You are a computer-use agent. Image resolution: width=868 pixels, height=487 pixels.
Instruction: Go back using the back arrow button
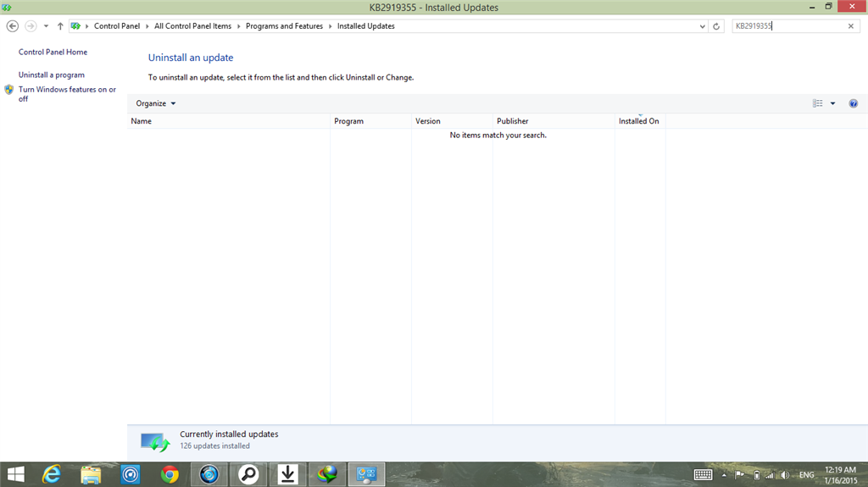click(x=12, y=26)
